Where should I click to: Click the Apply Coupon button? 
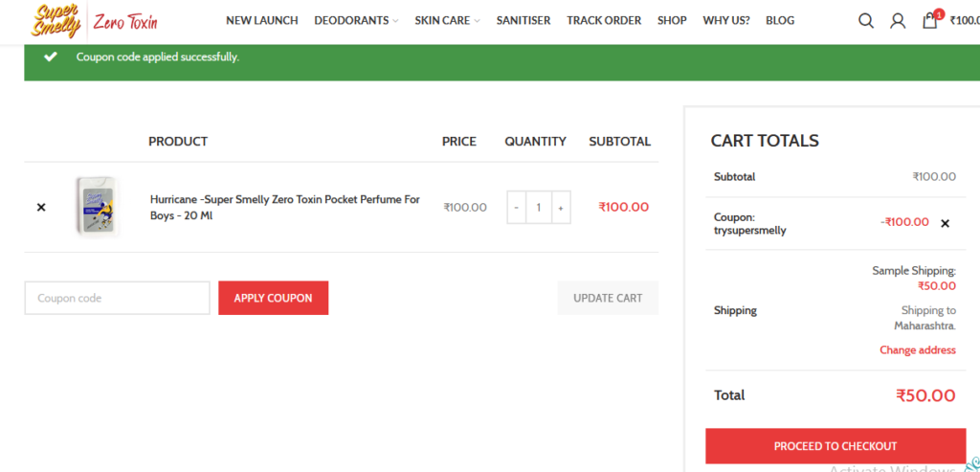(273, 298)
